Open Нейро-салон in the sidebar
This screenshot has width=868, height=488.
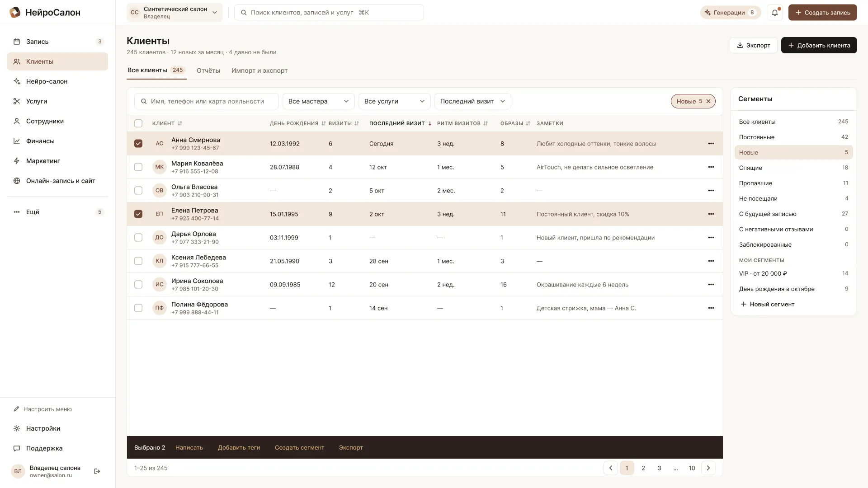coord(57,81)
